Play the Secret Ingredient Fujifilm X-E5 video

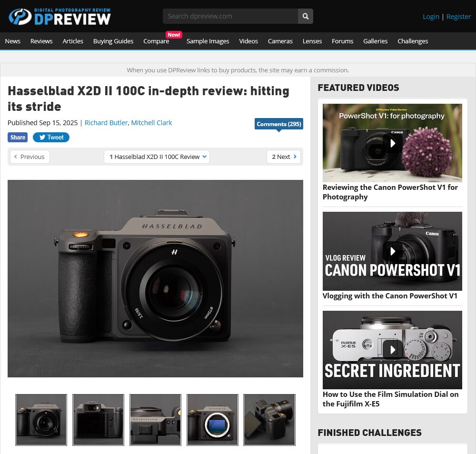392,350
